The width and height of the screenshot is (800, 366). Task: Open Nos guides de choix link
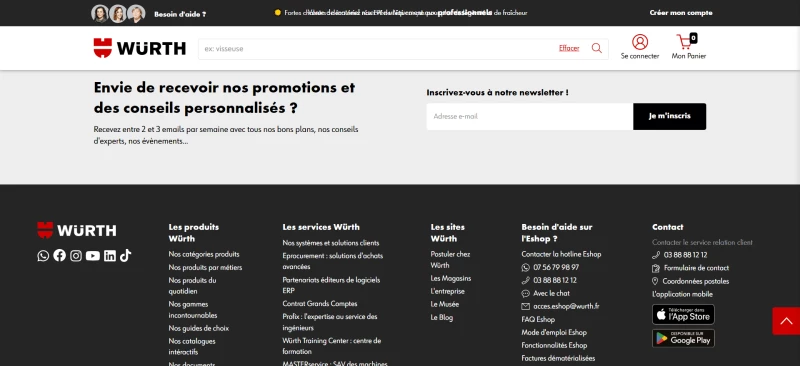(x=199, y=328)
